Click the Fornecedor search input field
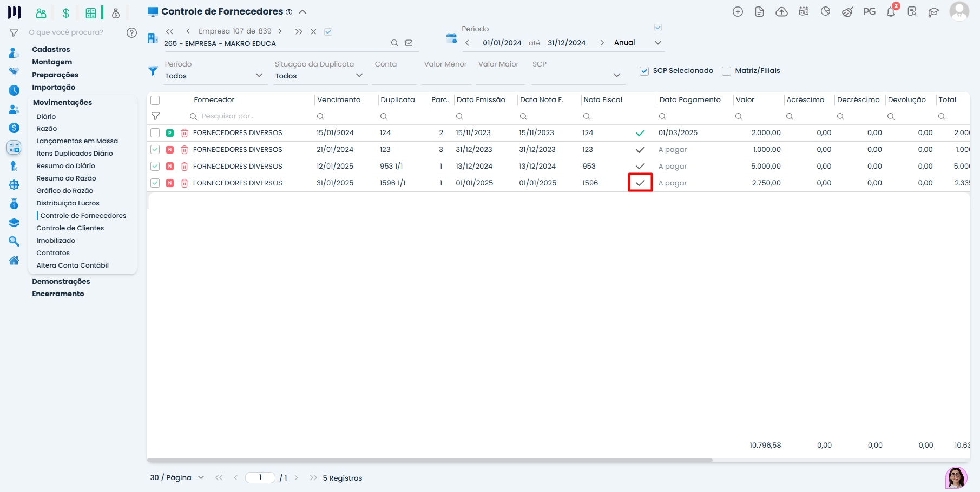 point(249,116)
